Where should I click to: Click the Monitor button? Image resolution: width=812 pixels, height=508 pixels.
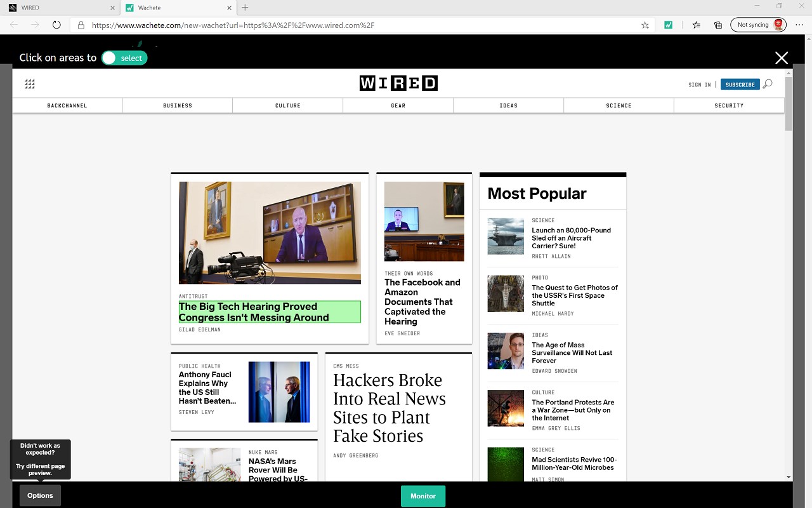coord(423,496)
